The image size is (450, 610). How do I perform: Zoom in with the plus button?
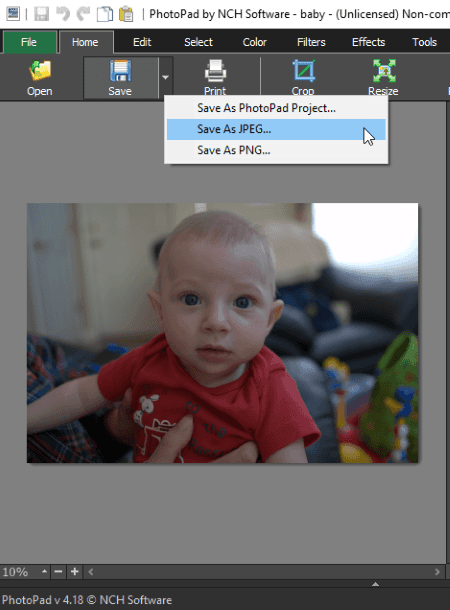[x=75, y=571]
